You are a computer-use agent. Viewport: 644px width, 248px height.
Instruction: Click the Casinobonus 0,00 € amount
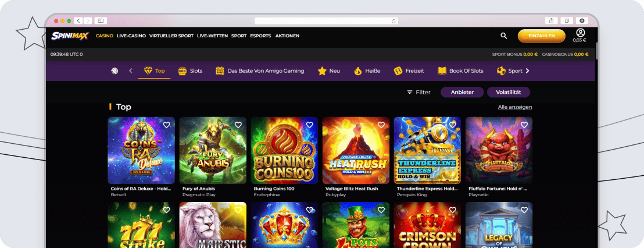click(x=581, y=54)
